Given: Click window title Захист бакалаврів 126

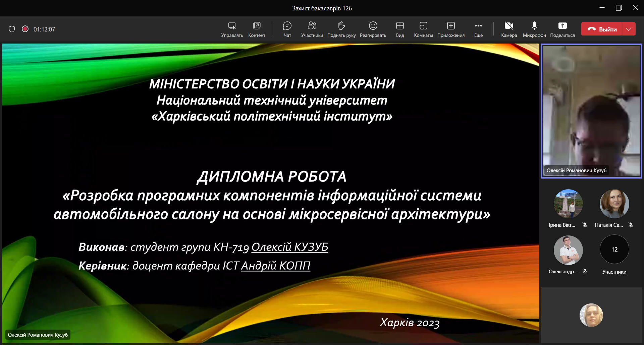Looking at the screenshot, I should pos(322,8).
